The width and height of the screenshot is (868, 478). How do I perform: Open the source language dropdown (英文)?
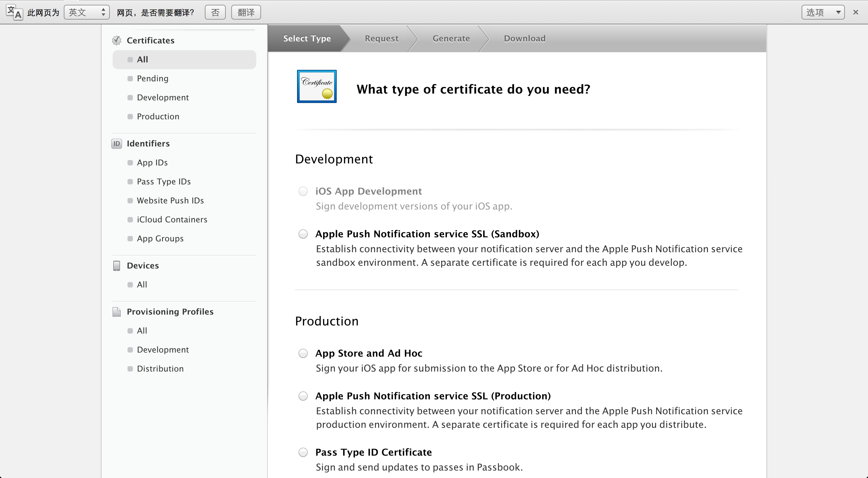tap(87, 13)
